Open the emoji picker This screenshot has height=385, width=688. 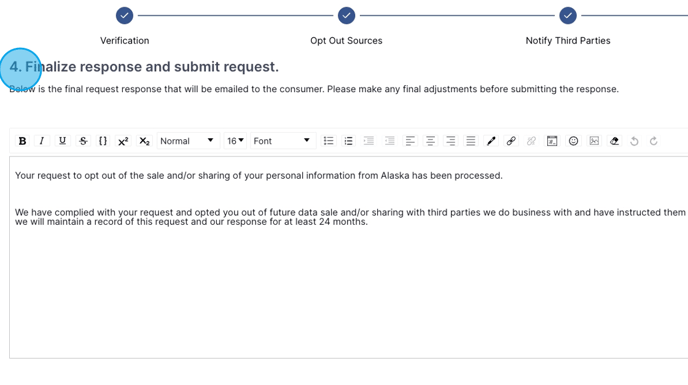pyautogui.click(x=573, y=141)
